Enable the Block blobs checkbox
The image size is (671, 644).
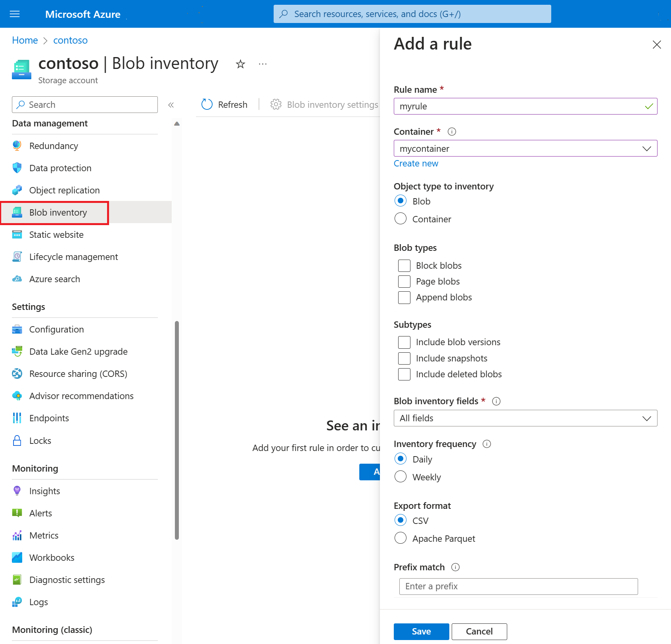pos(404,266)
